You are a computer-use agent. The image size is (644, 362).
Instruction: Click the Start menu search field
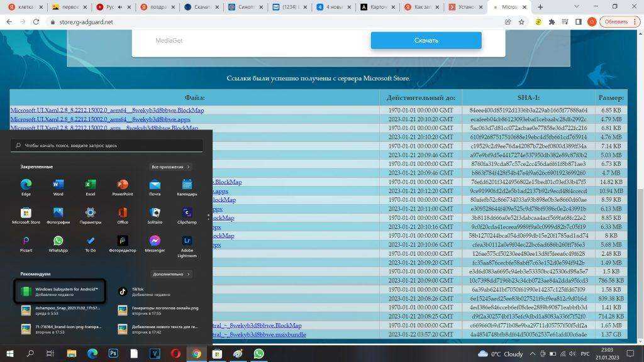coord(107,145)
